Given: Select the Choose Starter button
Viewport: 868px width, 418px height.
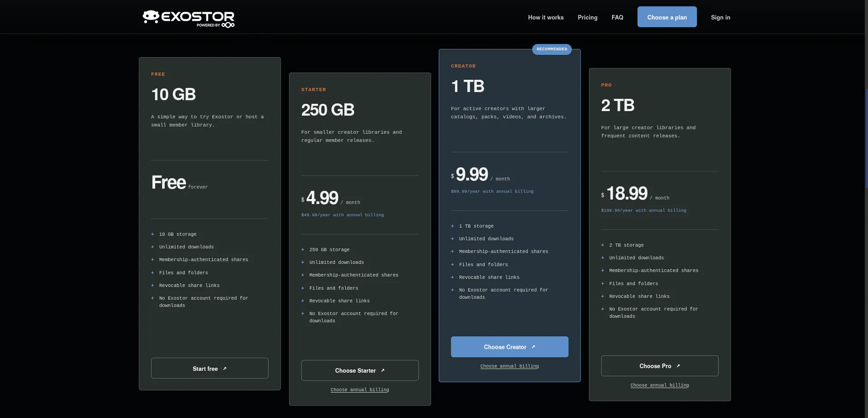Looking at the screenshot, I should pyautogui.click(x=360, y=370).
